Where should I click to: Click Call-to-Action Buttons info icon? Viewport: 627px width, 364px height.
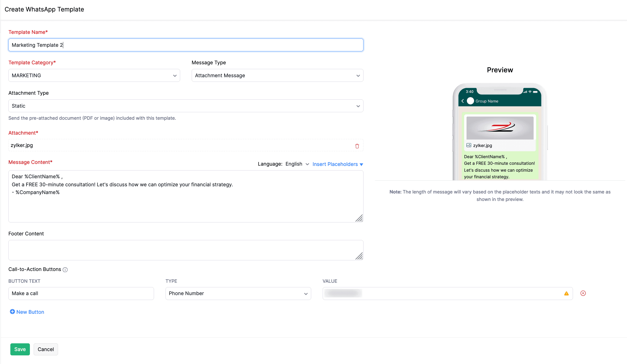(x=65, y=270)
